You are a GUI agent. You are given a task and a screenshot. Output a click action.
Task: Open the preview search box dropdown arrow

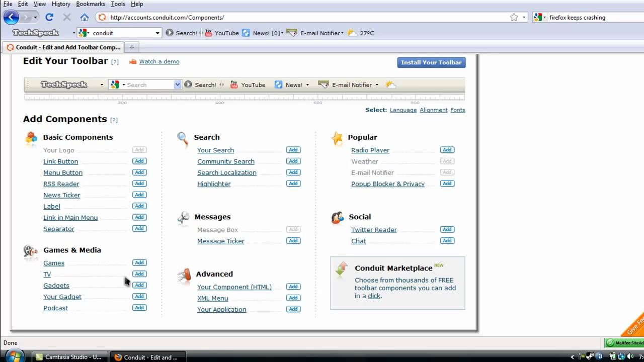click(177, 84)
